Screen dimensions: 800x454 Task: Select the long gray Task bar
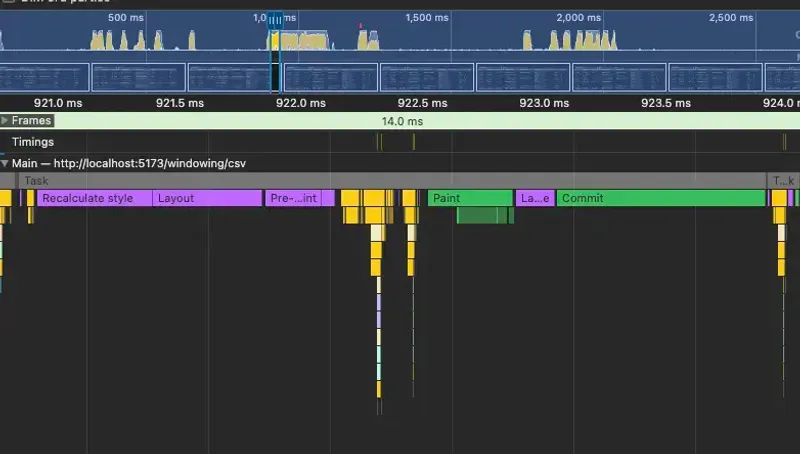(390, 181)
